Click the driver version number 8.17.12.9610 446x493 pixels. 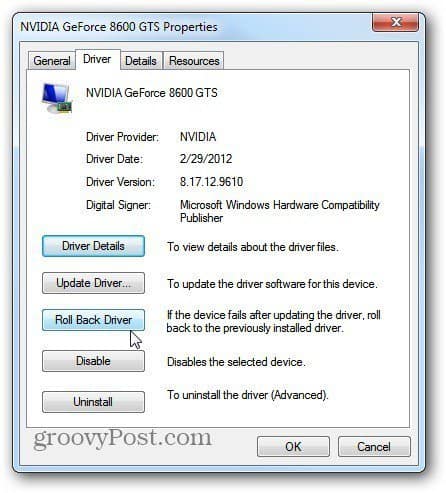click(x=211, y=182)
